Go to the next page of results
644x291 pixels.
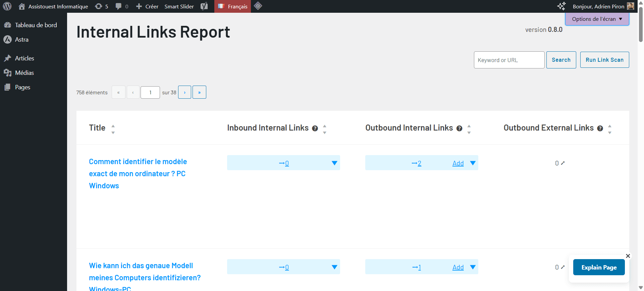(x=184, y=92)
